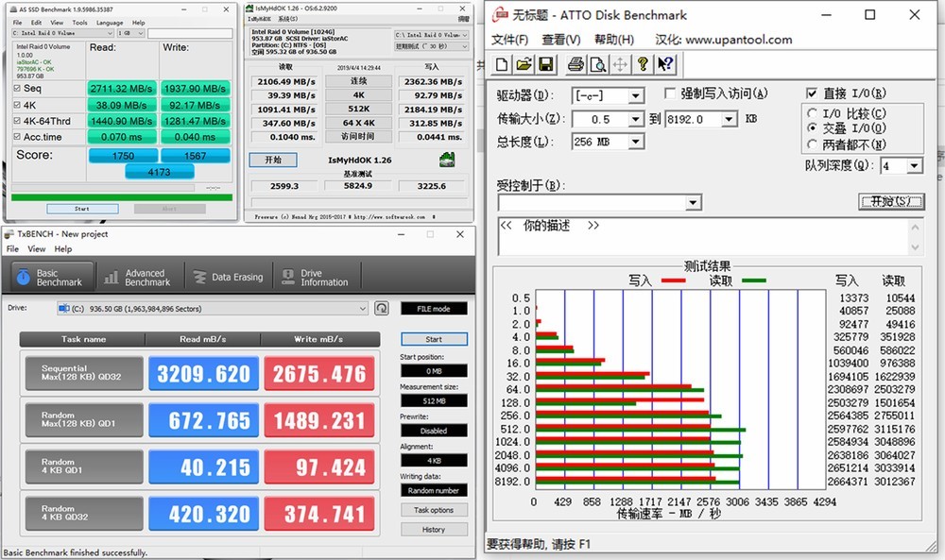This screenshot has width=945, height=560.
Task: Click the Start button in TxBENCH
Action: click(x=434, y=339)
